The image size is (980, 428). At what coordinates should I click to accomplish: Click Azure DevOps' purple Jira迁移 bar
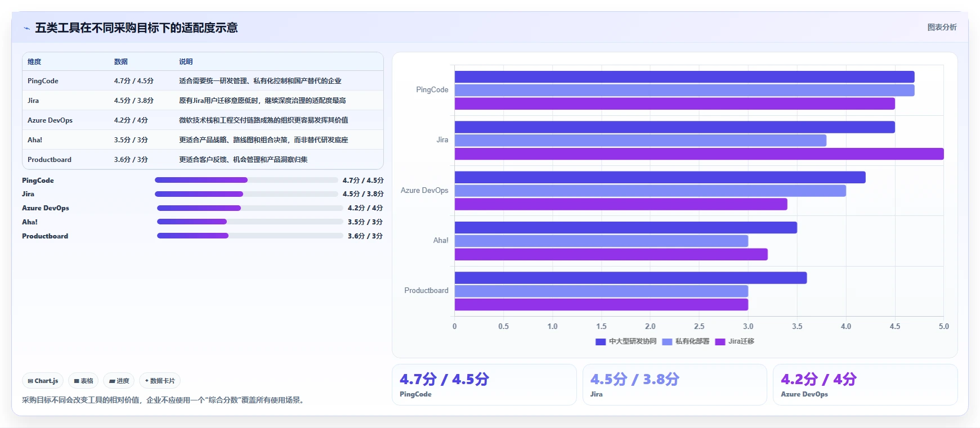[621, 204]
